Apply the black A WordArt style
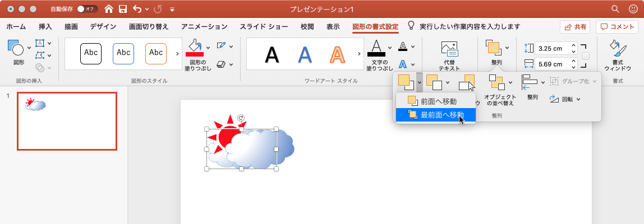This screenshot has height=224, width=644. pyautogui.click(x=272, y=54)
